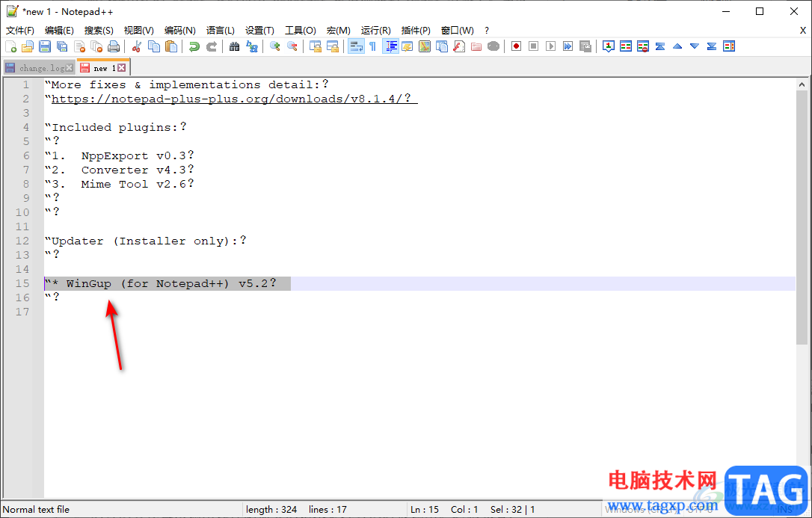The height and width of the screenshot is (518, 812).
Task: Click 'length : 324' in the status bar
Action: (271, 509)
